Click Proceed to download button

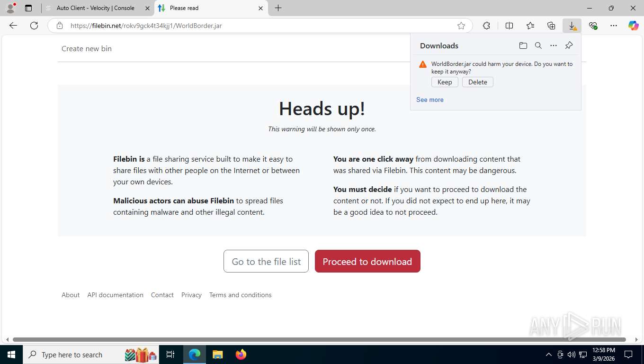[367, 261]
